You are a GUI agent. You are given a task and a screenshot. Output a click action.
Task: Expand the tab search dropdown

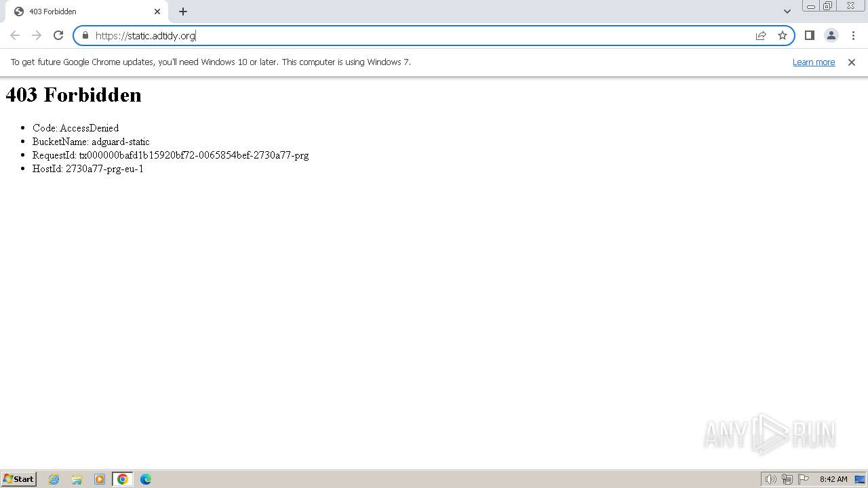[787, 12]
